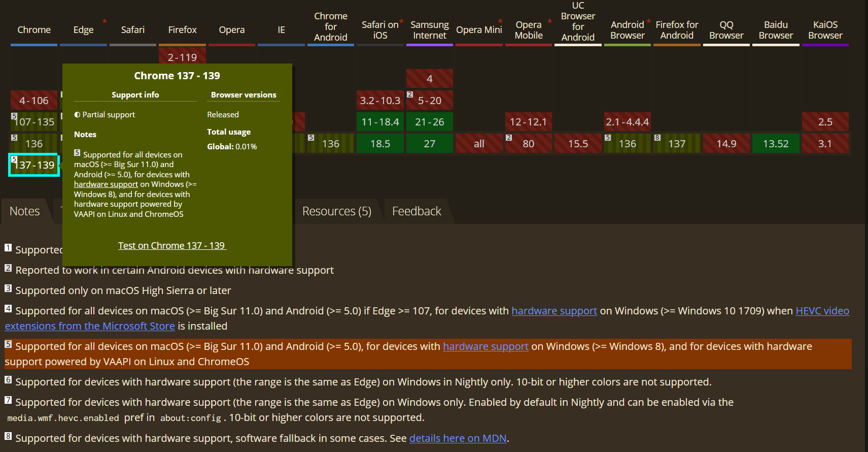868x452 pixels.
Task: Click KaiOS Browser 3.1 cell
Action: pyautogui.click(x=825, y=144)
